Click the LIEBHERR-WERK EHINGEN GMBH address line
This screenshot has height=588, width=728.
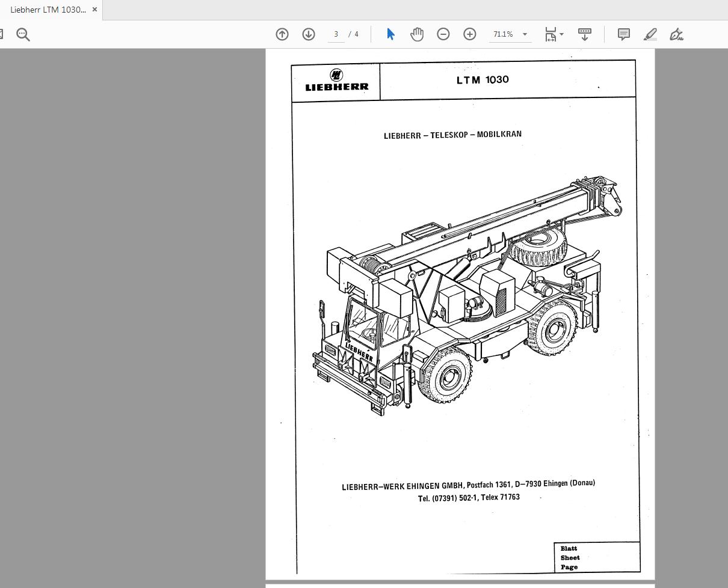pyautogui.click(x=468, y=485)
